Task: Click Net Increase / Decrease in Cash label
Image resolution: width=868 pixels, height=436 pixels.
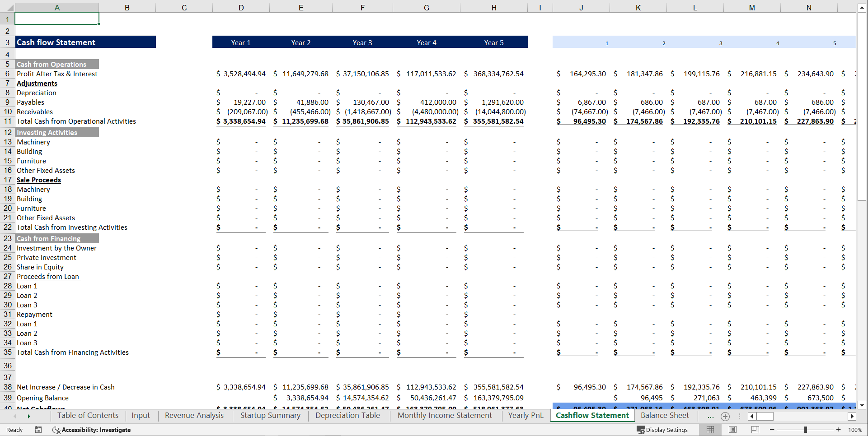Action: click(66, 387)
